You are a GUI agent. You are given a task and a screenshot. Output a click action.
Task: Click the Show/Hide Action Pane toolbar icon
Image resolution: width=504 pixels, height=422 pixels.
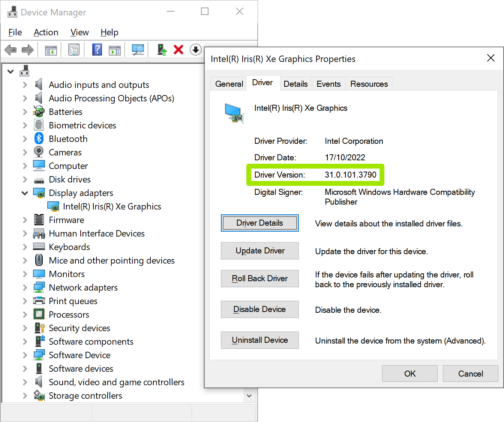tap(115, 50)
